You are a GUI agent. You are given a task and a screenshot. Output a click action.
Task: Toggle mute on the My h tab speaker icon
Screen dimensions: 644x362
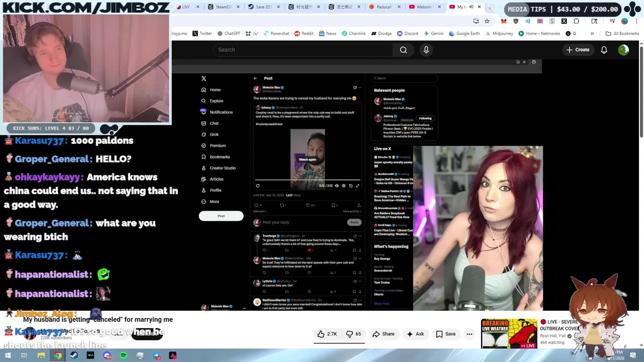click(x=471, y=7)
